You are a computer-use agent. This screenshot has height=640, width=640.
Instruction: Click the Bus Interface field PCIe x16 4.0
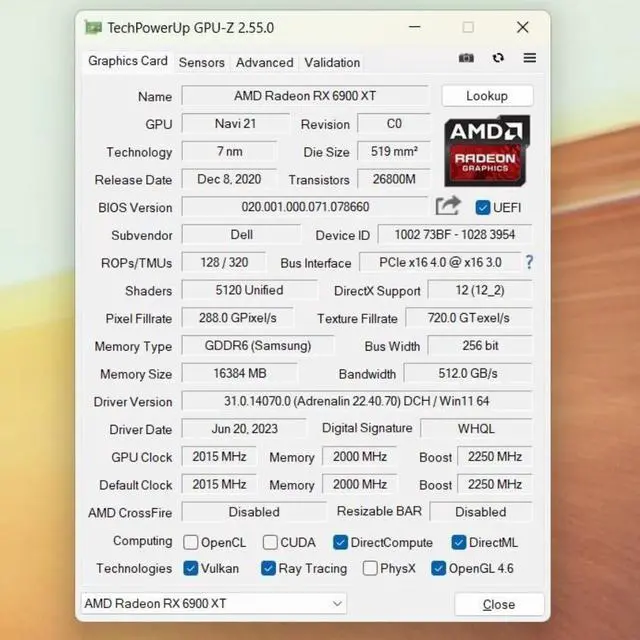[x=440, y=262]
